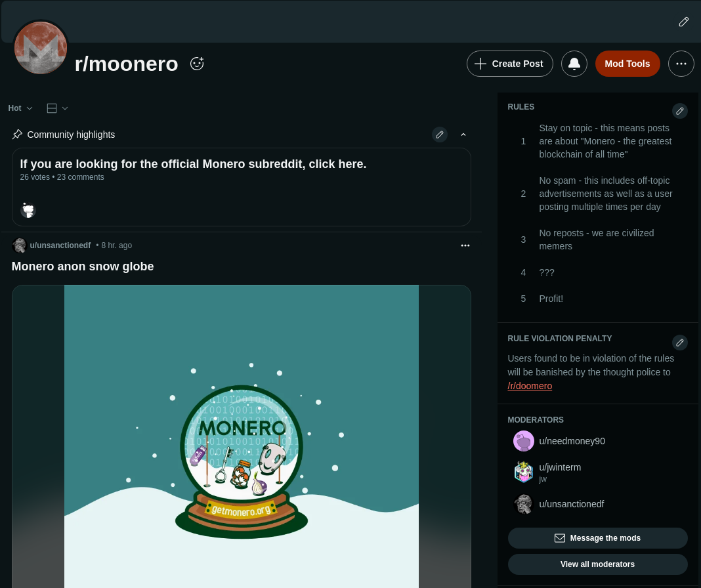Edit Community highlights with pencil icon
701x588 pixels.
(x=440, y=135)
